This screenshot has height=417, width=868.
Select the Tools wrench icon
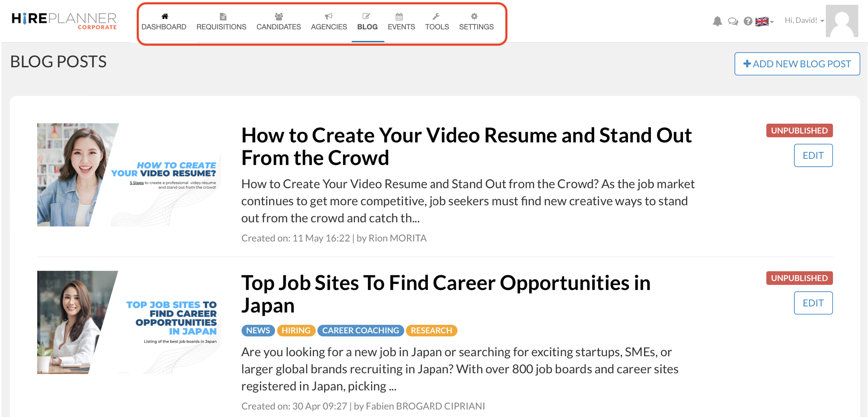pyautogui.click(x=437, y=16)
